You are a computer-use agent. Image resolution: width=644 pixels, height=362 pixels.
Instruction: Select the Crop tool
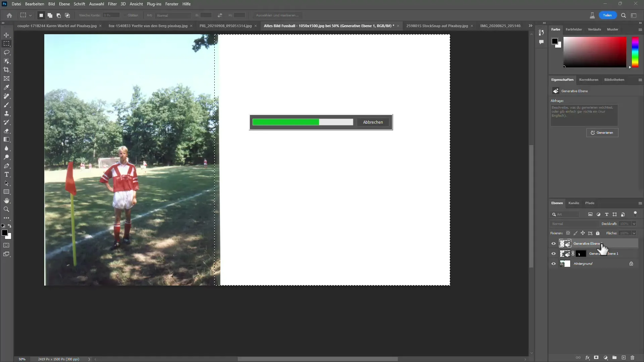(x=7, y=70)
